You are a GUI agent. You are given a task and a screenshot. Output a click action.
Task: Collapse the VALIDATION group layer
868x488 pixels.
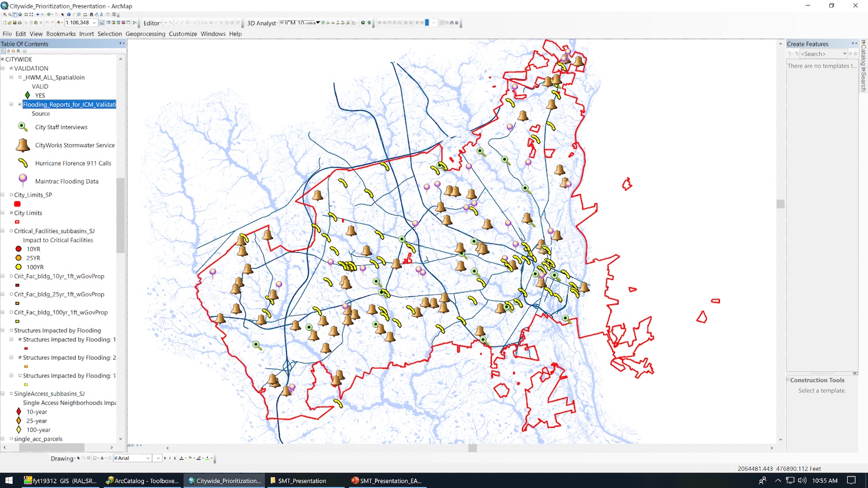click(3, 68)
